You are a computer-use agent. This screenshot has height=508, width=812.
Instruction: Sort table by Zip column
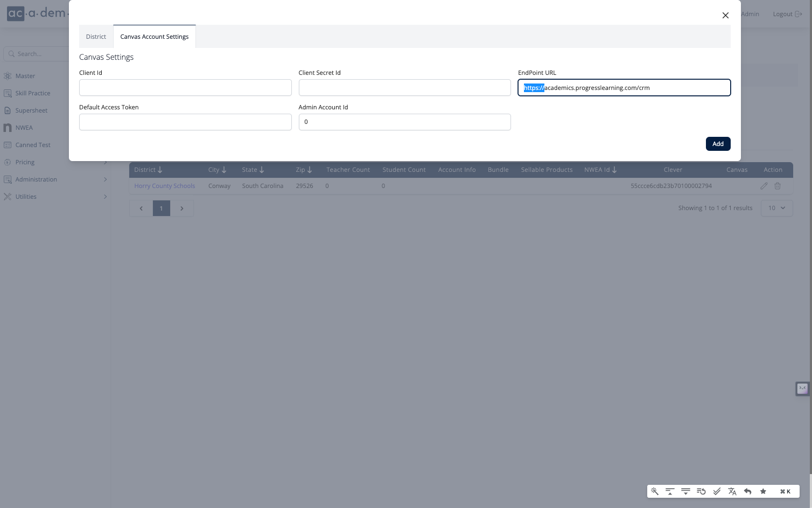[304, 170]
